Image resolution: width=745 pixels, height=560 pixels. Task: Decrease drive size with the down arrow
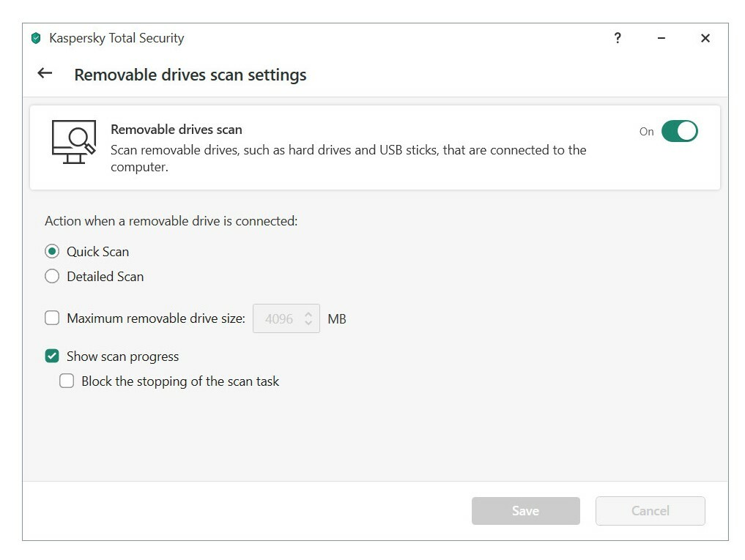(x=308, y=323)
